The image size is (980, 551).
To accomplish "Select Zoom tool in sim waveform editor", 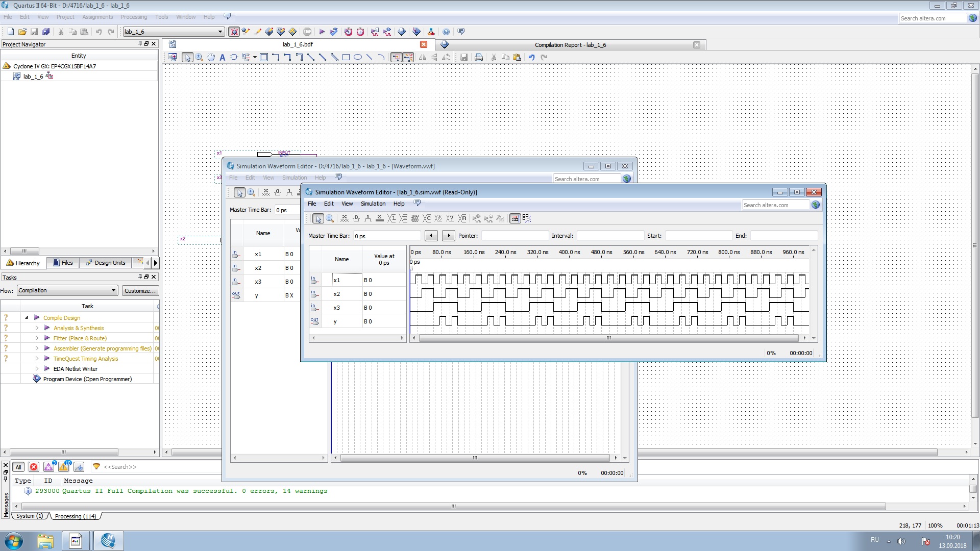I will 330,218.
